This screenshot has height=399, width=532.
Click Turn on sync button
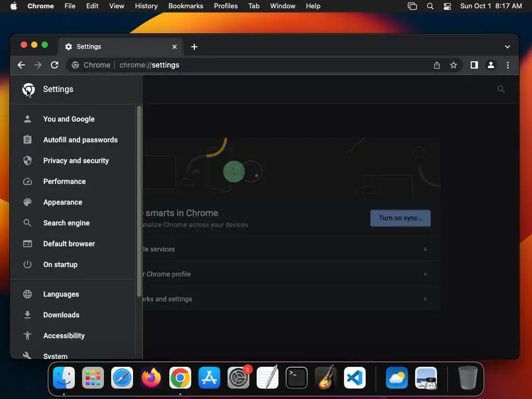(x=401, y=218)
